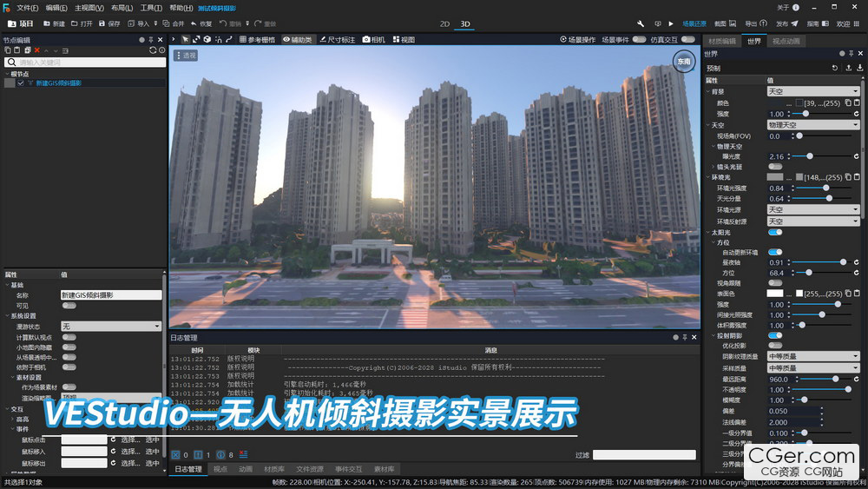Click the play triangle icon in top toolbar
868x489 pixels.
(x=671, y=23)
